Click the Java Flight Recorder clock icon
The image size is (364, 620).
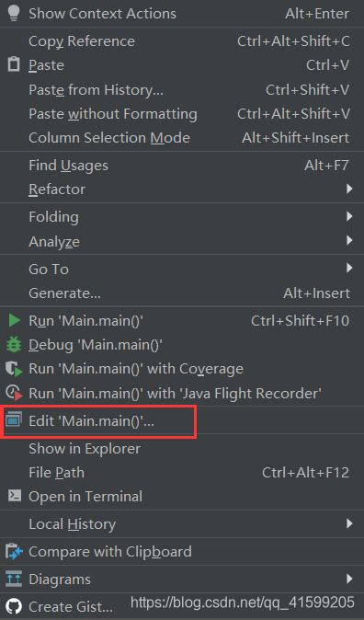pos(14,393)
